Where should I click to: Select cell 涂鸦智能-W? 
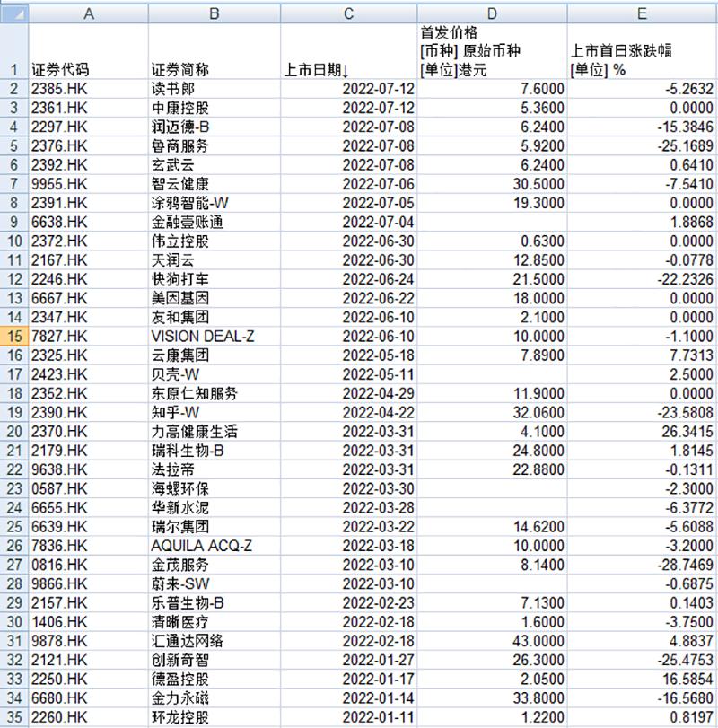click(215, 203)
